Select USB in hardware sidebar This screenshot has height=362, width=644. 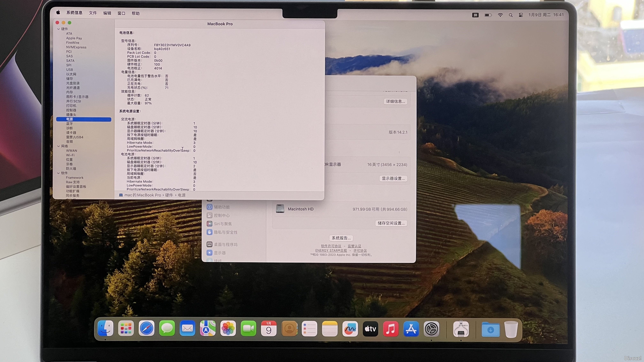click(x=69, y=70)
